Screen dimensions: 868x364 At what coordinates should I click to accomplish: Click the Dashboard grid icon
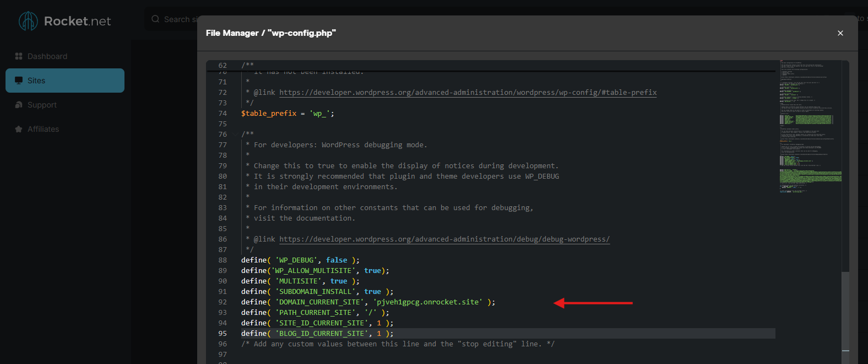click(19, 56)
